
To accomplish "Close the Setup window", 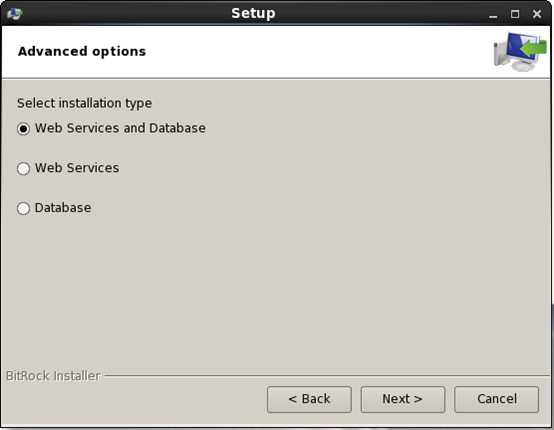I will point(537,14).
